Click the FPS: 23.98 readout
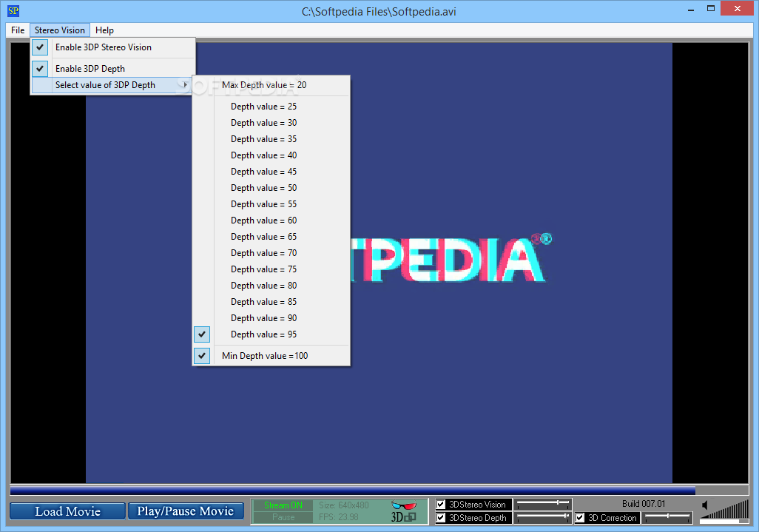 338,517
